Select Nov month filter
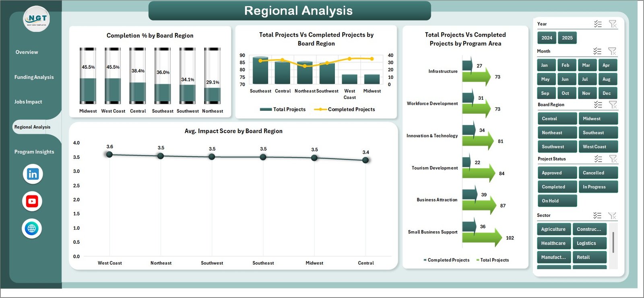This screenshot has height=298, width=644. (x=588, y=93)
